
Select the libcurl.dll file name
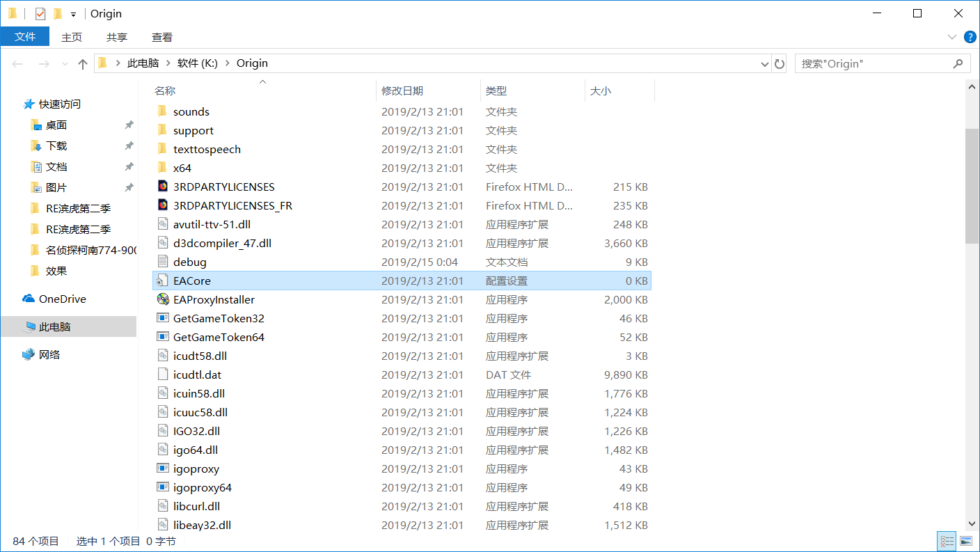click(x=196, y=506)
